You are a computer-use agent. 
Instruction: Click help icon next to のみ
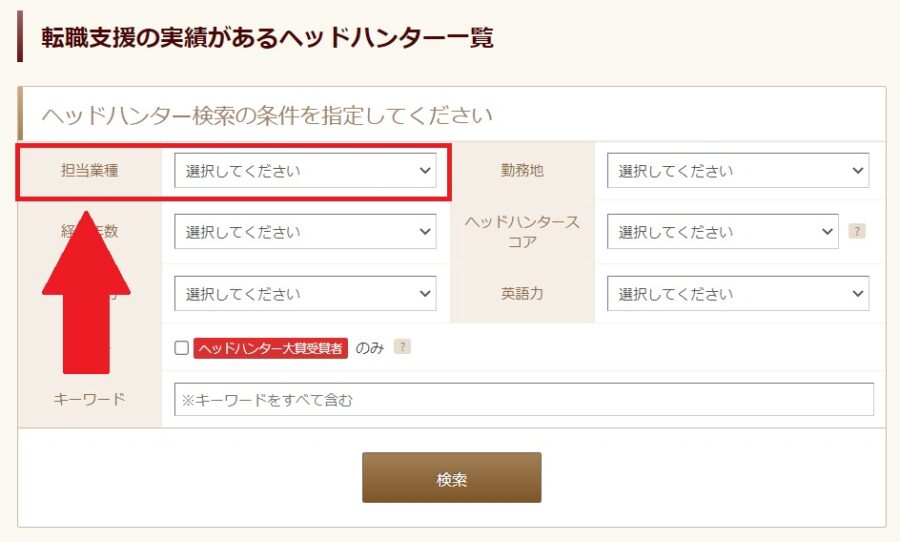click(x=402, y=347)
